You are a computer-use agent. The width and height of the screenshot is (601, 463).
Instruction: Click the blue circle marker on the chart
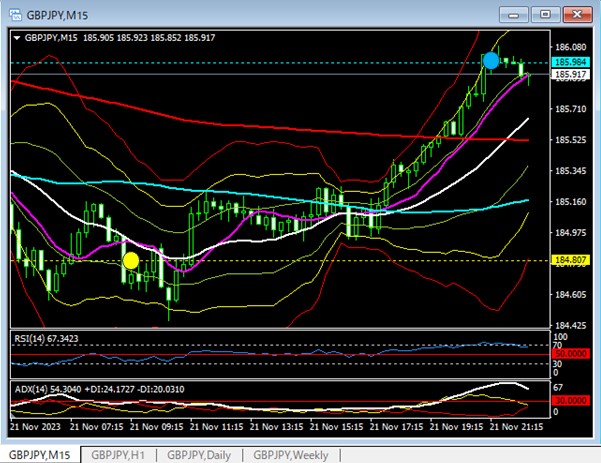tap(490, 61)
